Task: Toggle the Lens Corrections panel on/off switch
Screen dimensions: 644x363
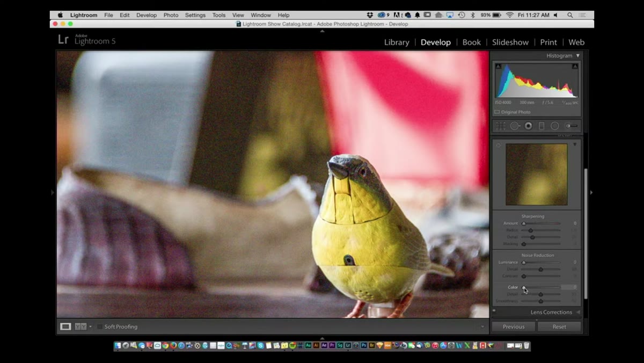Action: pos(494,310)
